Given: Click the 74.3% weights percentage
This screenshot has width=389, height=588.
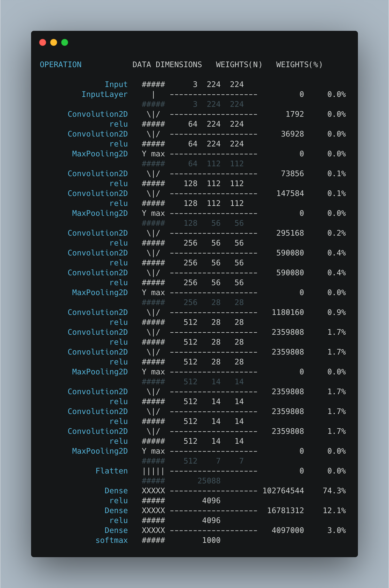Looking at the screenshot, I should click(x=335, y=491).
